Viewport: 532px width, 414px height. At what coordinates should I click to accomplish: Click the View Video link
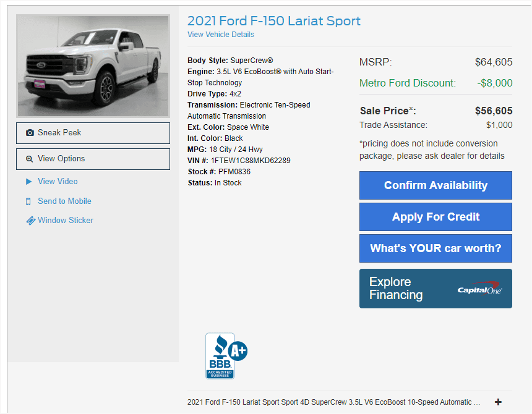(58, 182)
